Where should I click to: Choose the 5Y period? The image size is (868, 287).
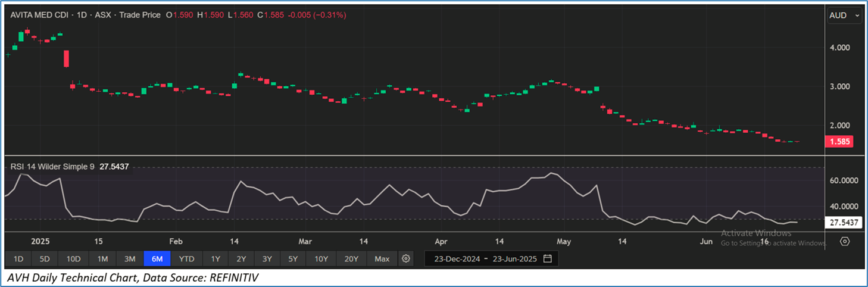point(294,259)
